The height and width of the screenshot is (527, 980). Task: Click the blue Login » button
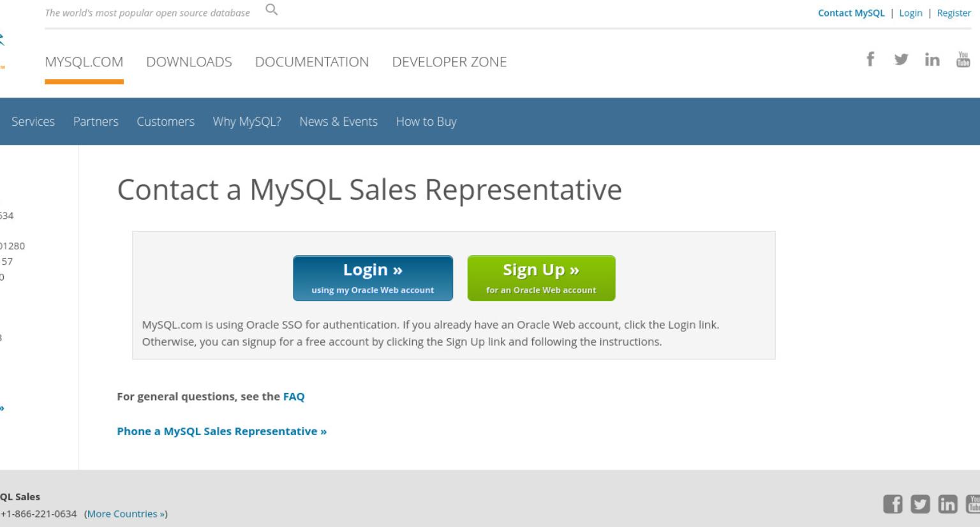point(373,278)
